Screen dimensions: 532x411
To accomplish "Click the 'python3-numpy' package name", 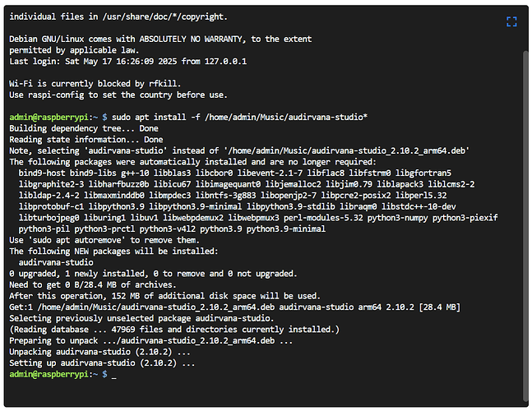I will click(398, 218).
